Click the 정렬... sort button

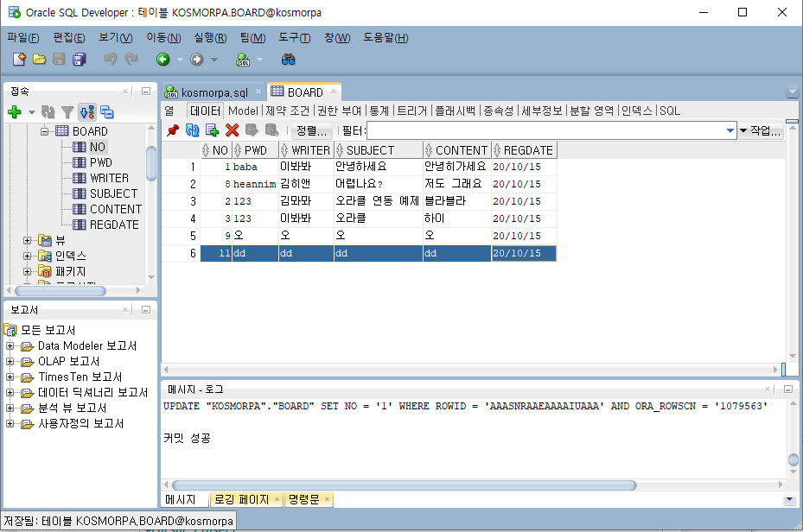[311, 131]
